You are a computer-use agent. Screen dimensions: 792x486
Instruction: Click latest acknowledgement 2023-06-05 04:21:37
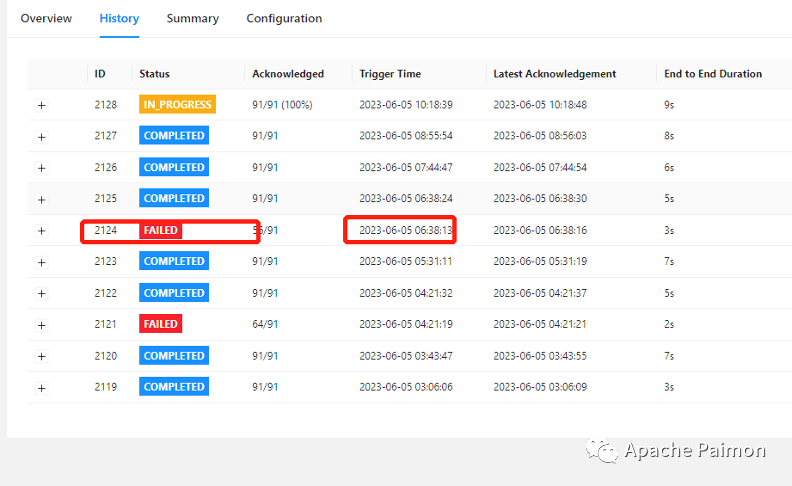coord(540,293)
